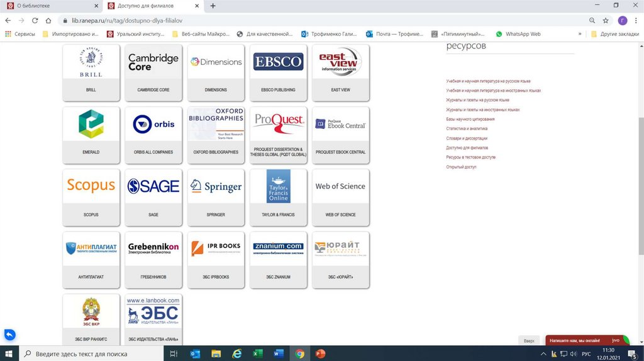Open the Уральский институт bookmark
Viewport: 644px width, 361px height.
coord(136,34)
